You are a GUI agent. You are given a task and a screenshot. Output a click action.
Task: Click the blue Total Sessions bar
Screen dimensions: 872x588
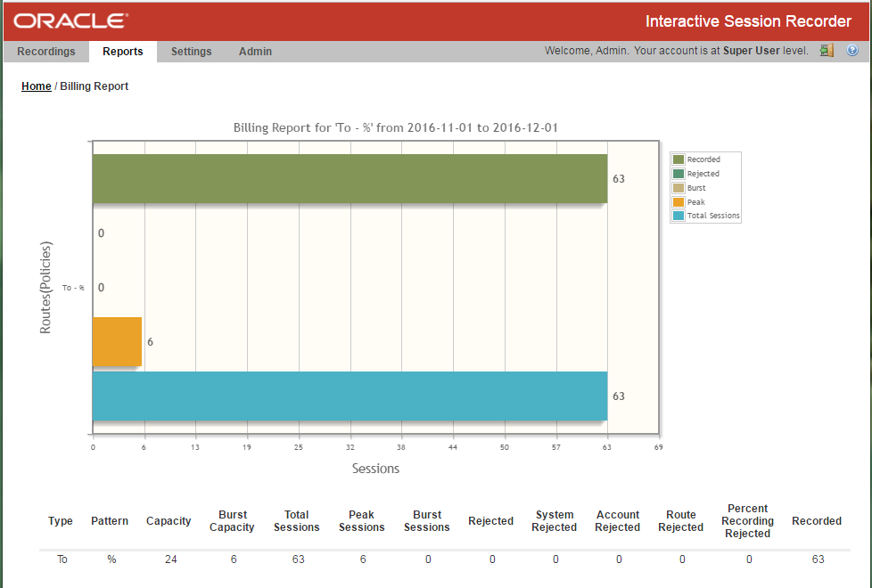point(348,396)
